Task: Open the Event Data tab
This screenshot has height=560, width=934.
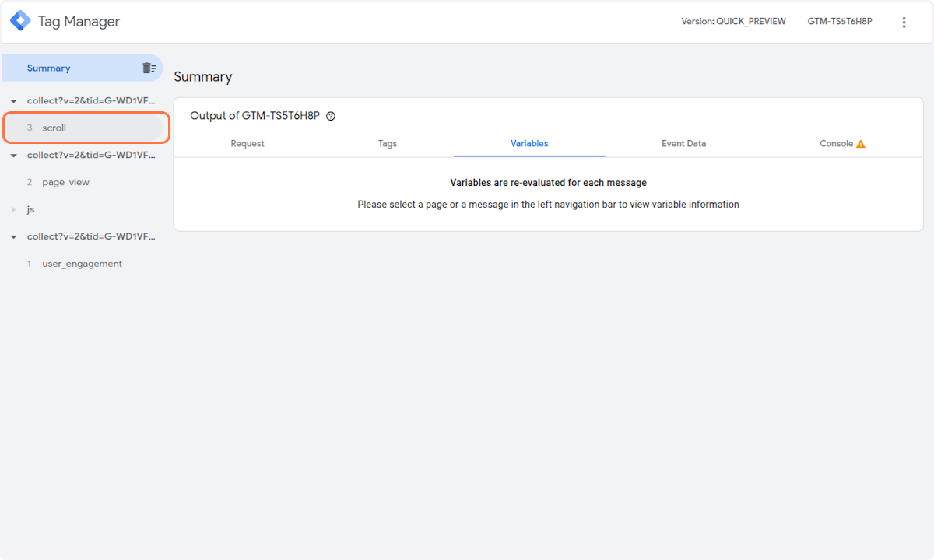Action: click(x=684, y=143)
